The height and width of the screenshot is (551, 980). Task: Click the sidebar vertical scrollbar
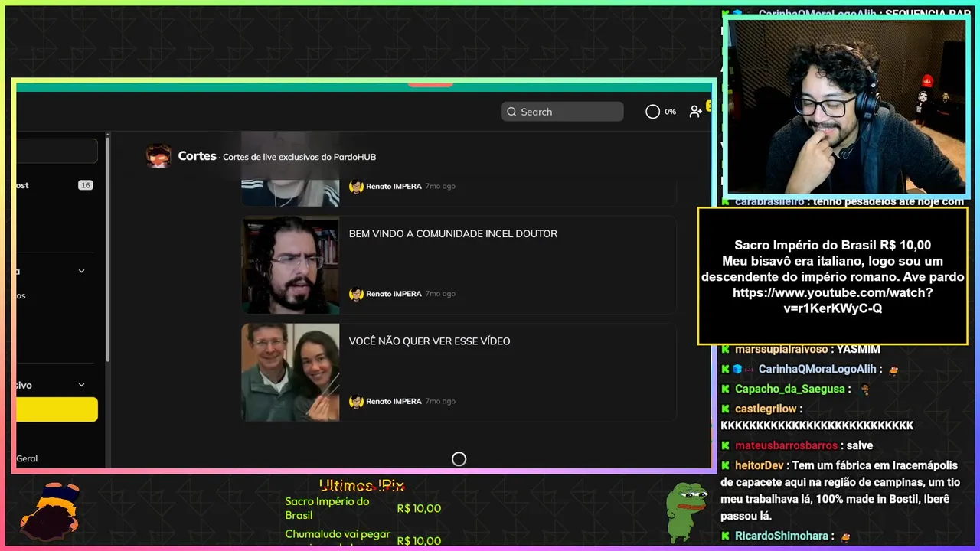click(x=107, y=249)
